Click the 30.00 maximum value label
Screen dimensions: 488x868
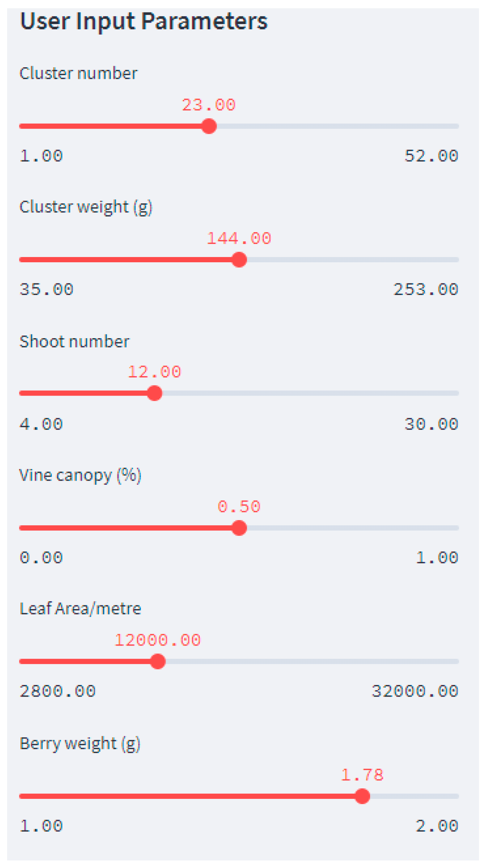tap(431, 424)
